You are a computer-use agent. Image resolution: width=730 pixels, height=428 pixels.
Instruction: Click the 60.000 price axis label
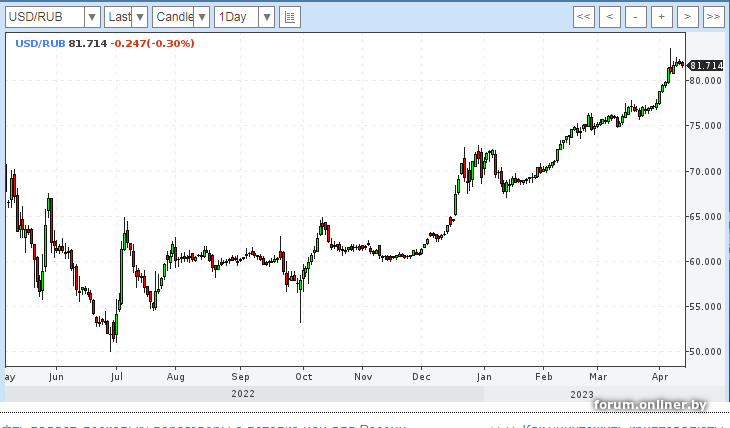point(706,262)
